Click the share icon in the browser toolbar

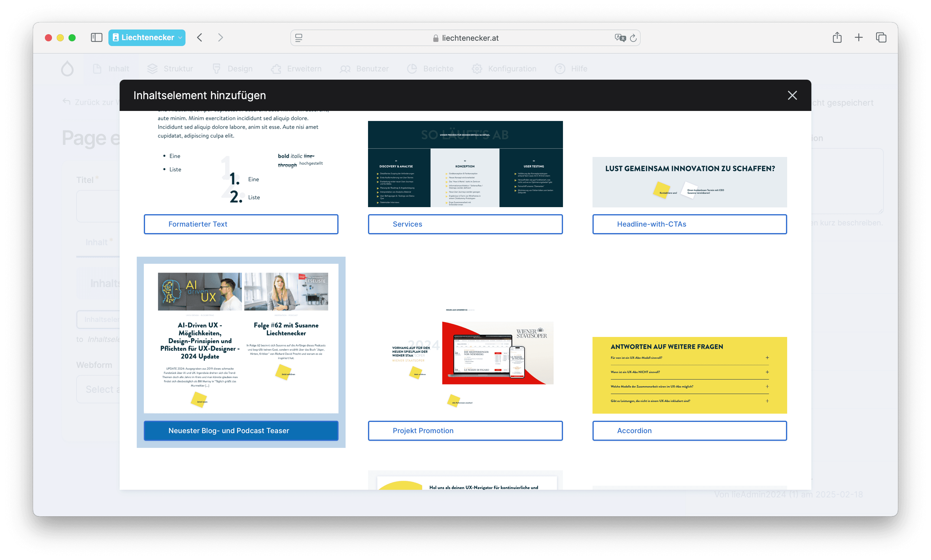(837, 37)
